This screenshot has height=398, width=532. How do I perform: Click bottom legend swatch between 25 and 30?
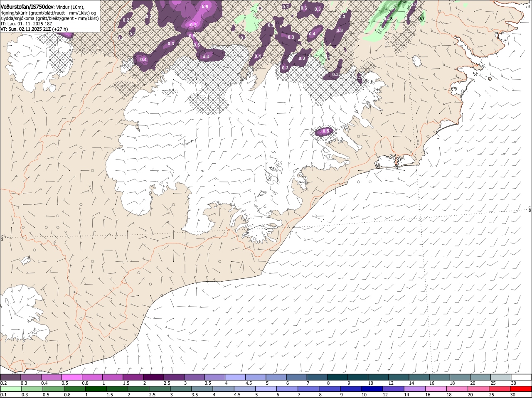pos(500,389)
